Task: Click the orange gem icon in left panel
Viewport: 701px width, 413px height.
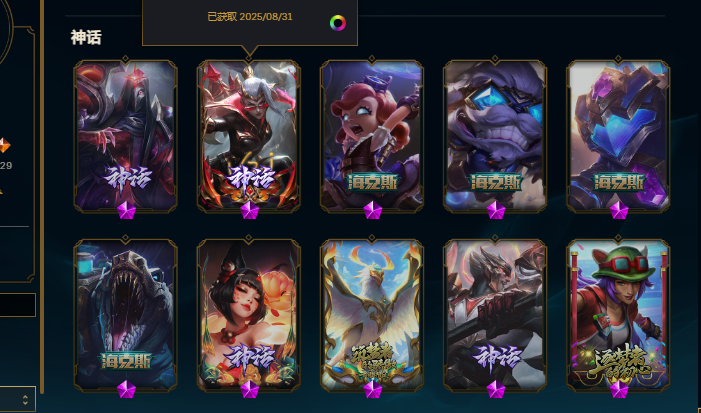Action: click(4, 145)
